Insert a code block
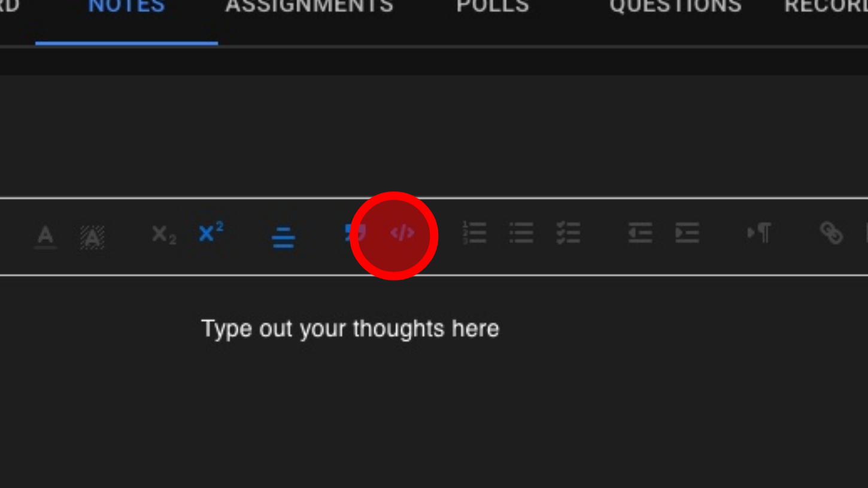868x488 pixels. point(402,233)
